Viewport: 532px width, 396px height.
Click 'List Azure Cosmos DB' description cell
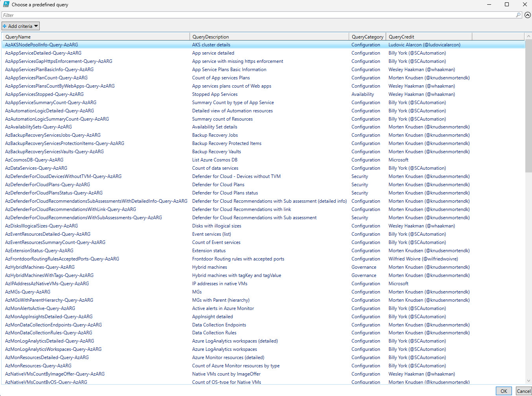[215, 160]
